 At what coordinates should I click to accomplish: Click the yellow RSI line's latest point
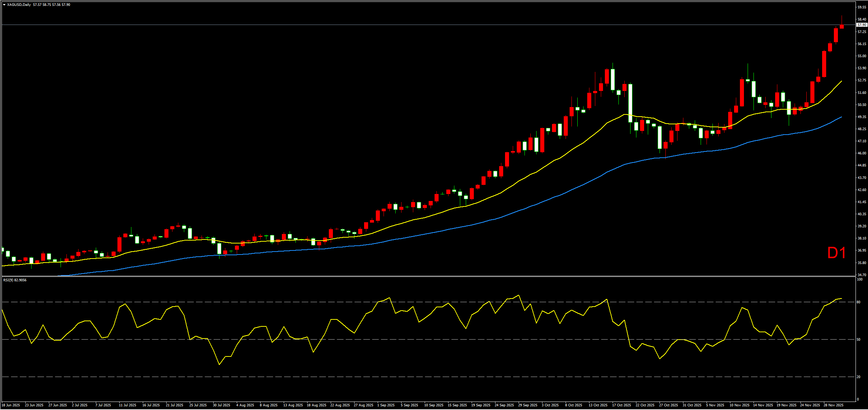coord(841,299)
